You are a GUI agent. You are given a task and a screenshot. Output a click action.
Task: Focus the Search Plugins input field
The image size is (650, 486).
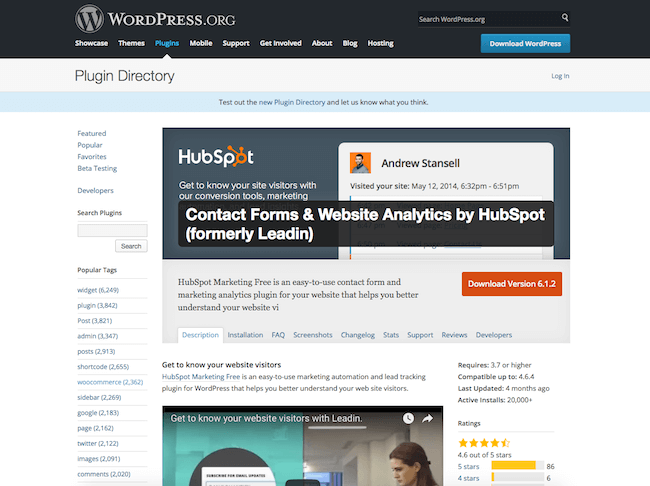pyautogui.click(x=112, y=229)
